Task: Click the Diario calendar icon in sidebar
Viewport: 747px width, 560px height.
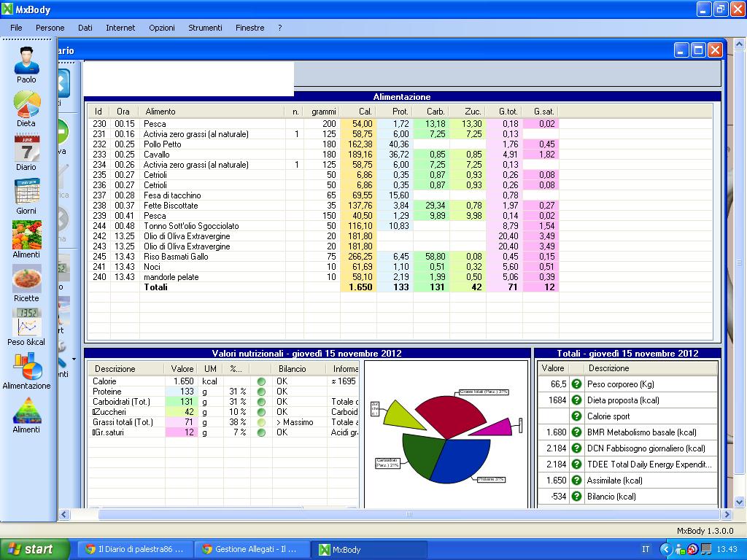Action: [x=27, y=148]
